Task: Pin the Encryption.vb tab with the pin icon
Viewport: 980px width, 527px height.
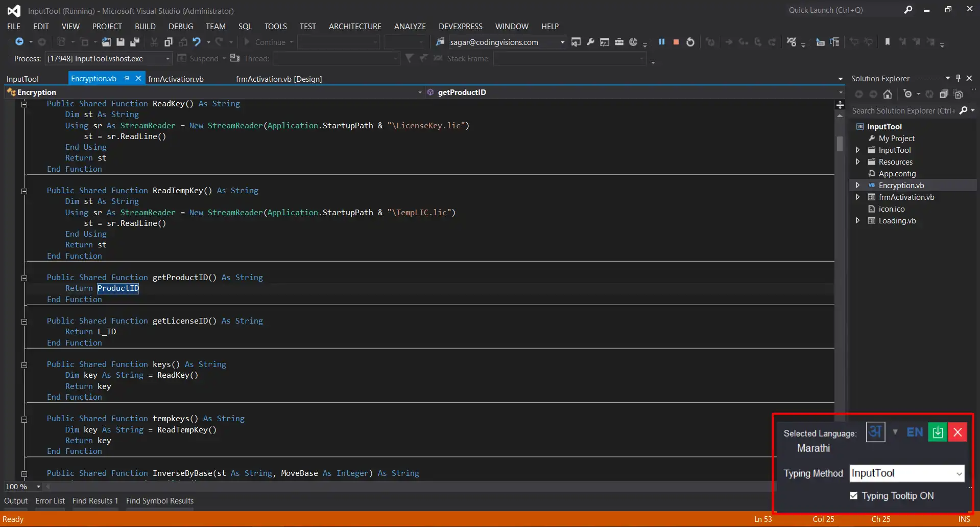Action: (127, 78)
